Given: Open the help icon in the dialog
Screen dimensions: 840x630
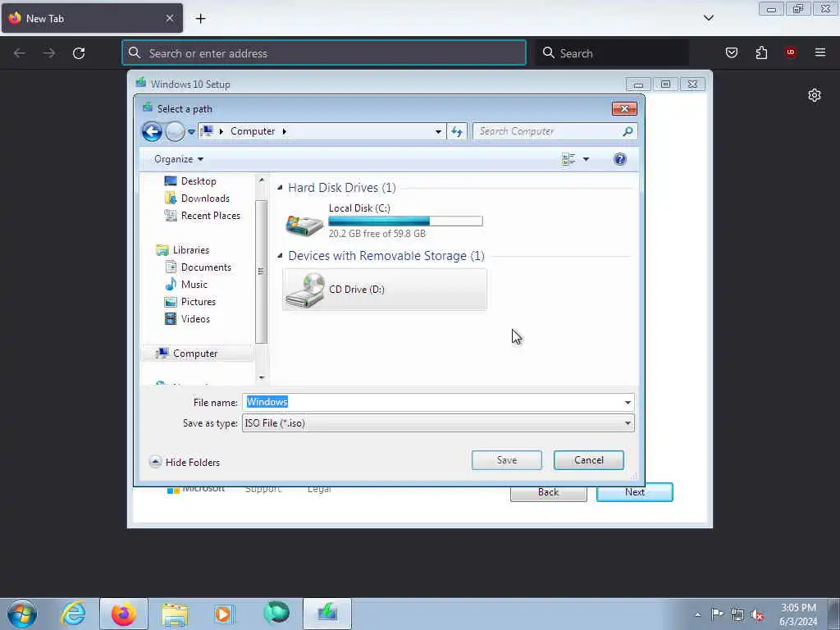Looking at the screenshot, I should [x=620, y=159].
